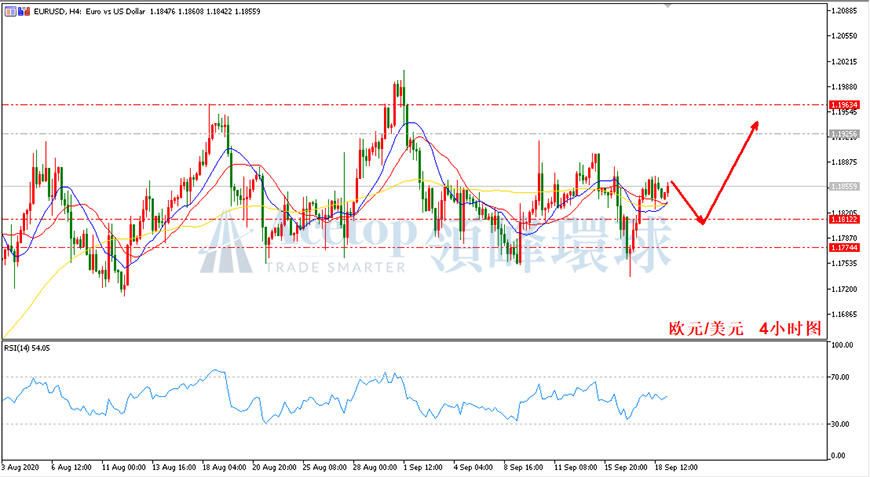Click the 70.00 RSI level label

[x=840, y=377]
